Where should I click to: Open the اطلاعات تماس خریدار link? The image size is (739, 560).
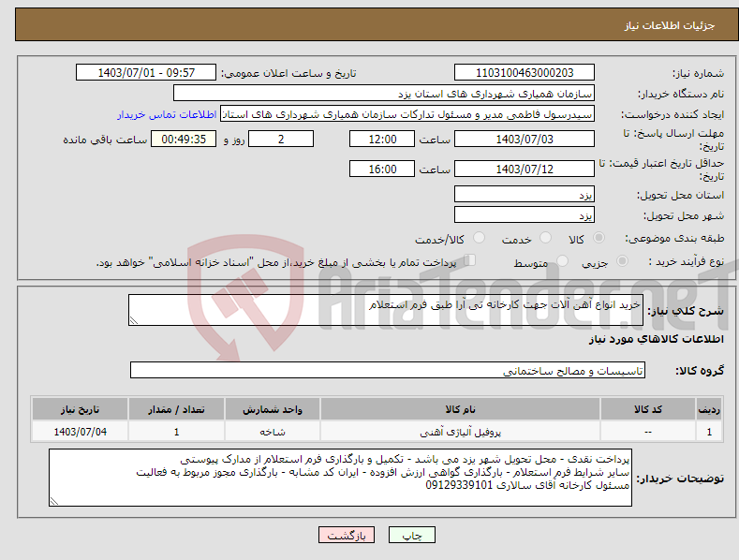coord(167,114)
